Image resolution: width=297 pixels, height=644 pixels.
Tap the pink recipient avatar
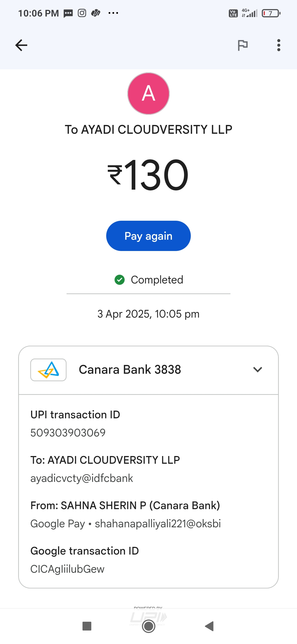(x=148, y=94)
